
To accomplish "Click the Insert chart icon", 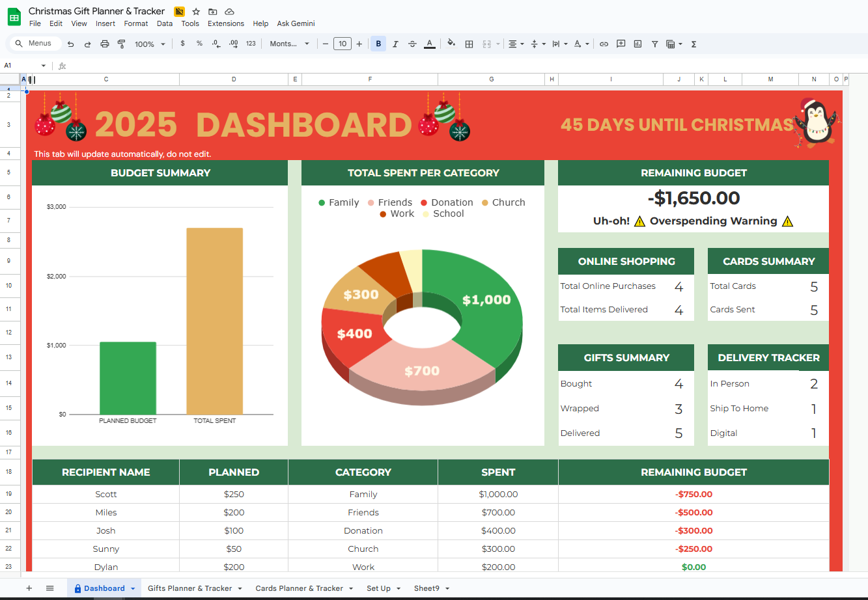I will (637, 44).
